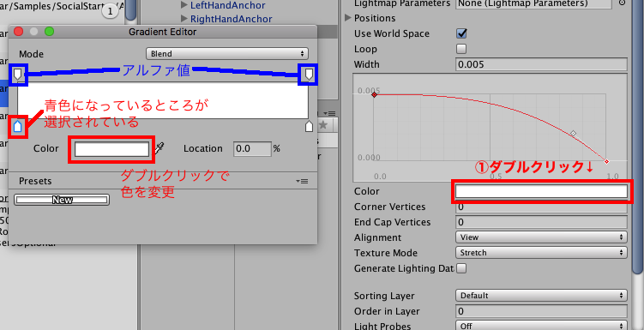Click the Line Renderer Color gradient field

tap(541, 191)
